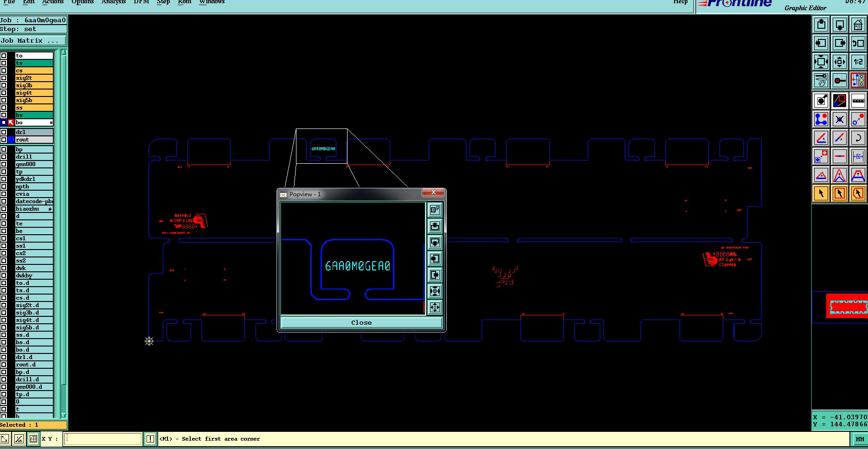Click the delete feature X icon

(x=840, y=119)
